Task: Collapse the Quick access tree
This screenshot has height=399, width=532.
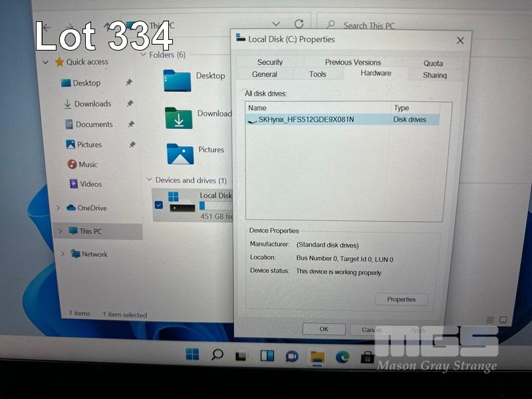Action: click(45, 63)
